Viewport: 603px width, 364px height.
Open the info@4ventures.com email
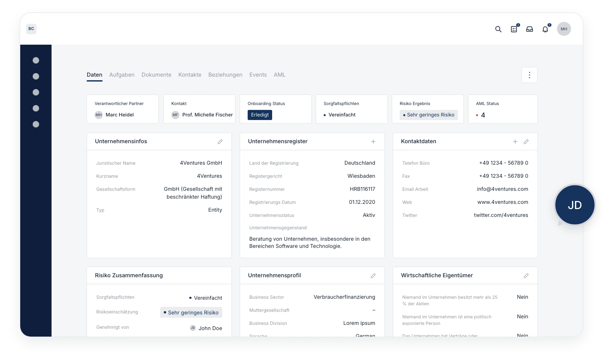coord(502,189)
